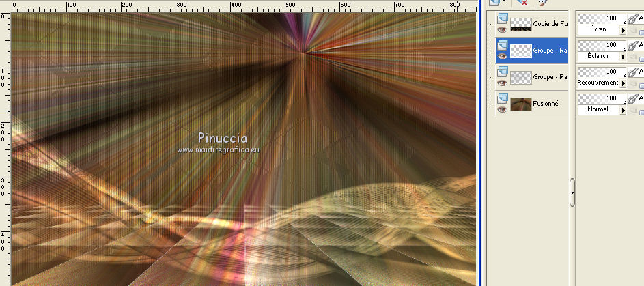This screenshot has width=644, height=286.
Task: Click layer type icon of selected Éclaircir group layer
Action: 503,45
